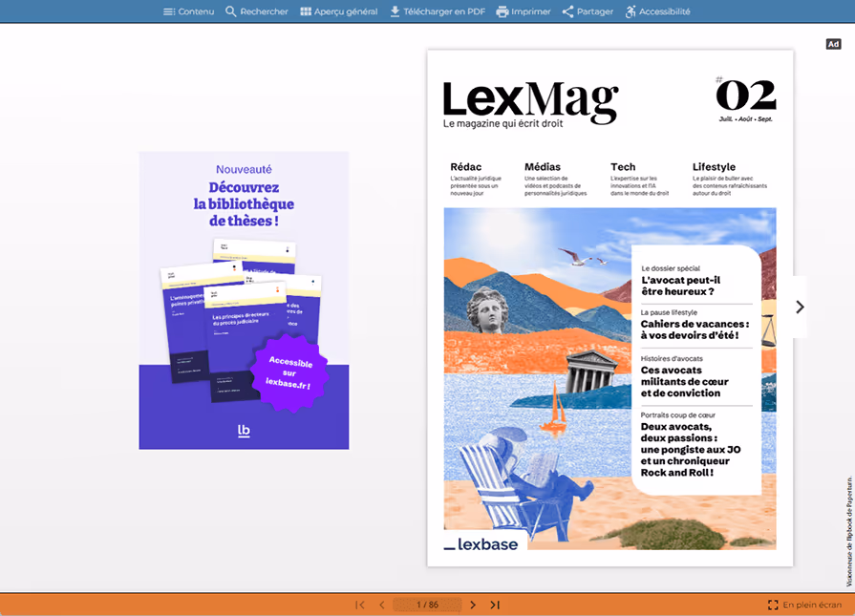This screenshot has width=855, height=616.
Task: Go to the previous page arrow
Action: coord(382,605)
